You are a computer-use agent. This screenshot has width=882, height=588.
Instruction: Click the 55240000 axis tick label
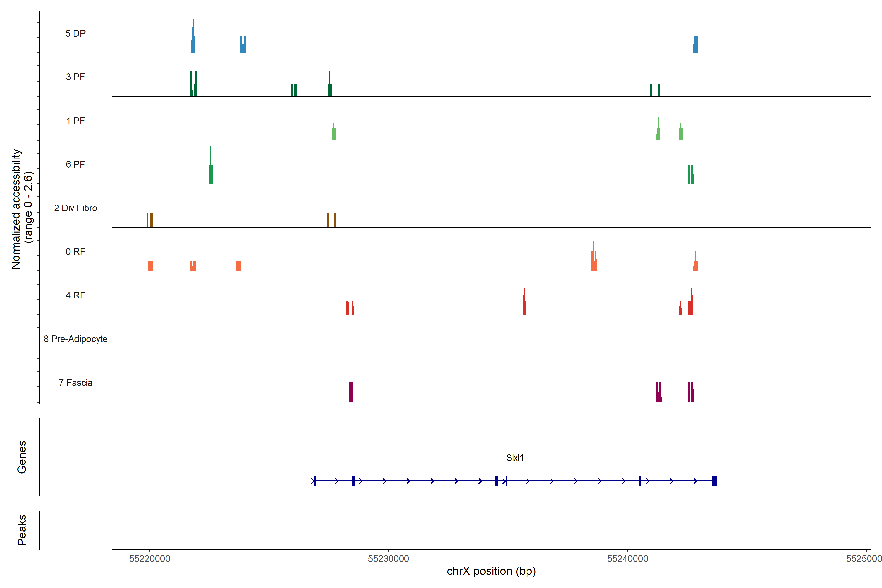(627, 558)
